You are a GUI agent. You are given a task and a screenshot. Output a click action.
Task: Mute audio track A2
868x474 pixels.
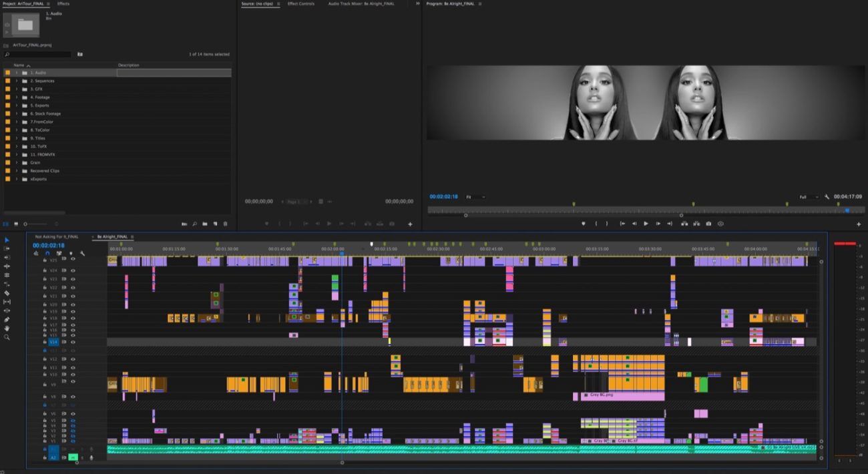(x=71, y=457)
